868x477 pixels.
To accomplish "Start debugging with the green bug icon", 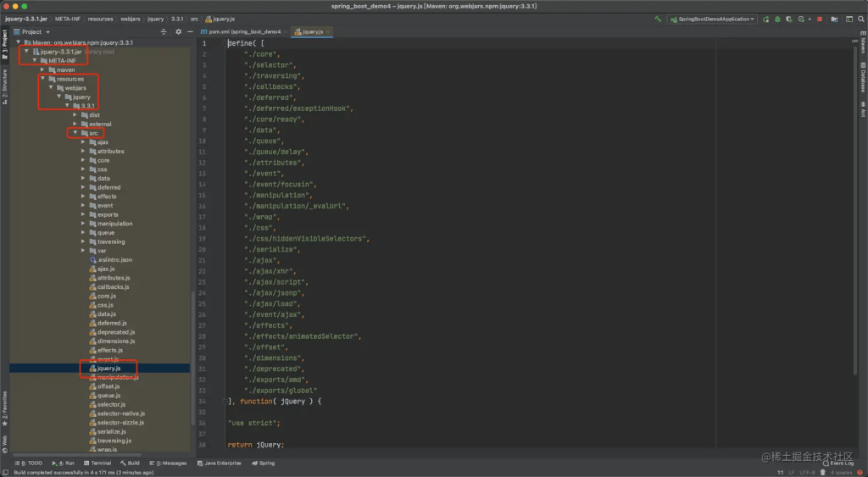I will coord(777,19).
